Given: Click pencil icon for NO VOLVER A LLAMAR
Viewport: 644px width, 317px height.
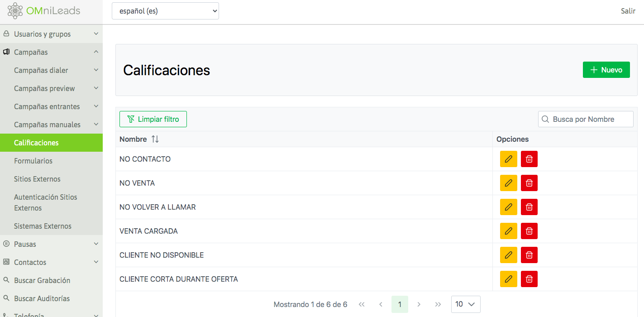Looking at the screenshot, I should tap(508, 207).
